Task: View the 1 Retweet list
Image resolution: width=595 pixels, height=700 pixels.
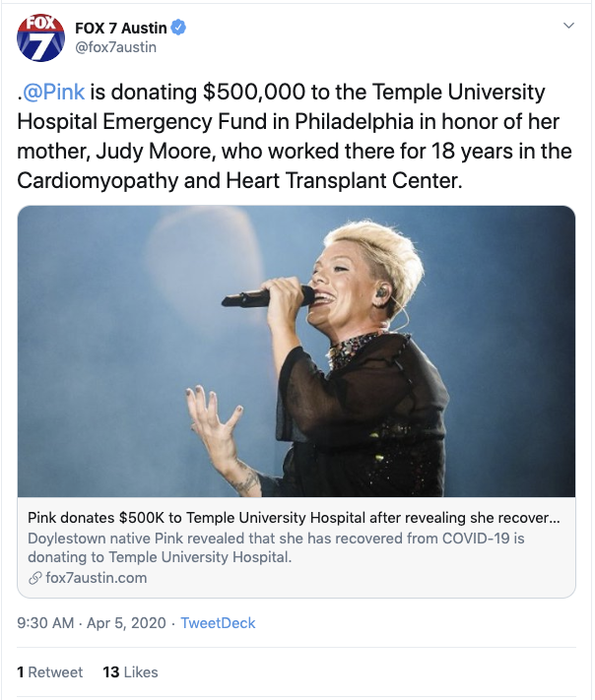Action: coord(50,672)
